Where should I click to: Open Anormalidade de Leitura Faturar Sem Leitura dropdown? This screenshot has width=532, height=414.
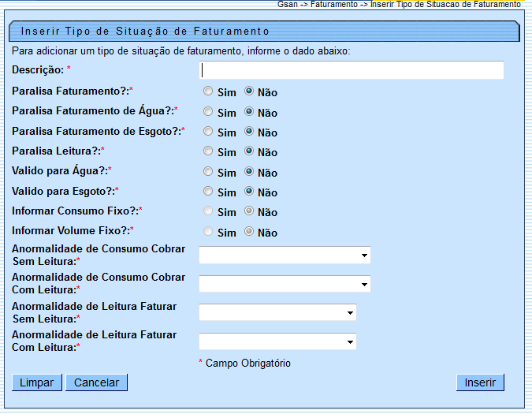pyautogui.click(x=277, y=313)
